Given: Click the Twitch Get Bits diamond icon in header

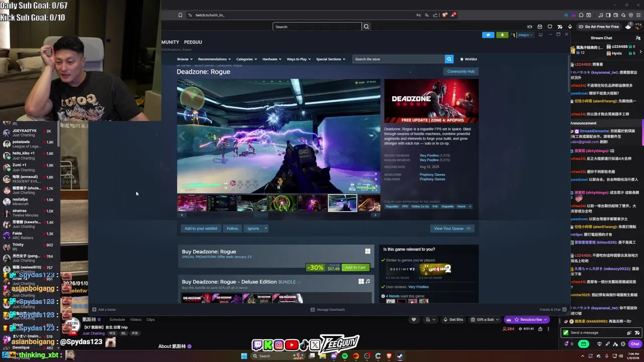Looking at the screenshot, I should click(570, 27).
